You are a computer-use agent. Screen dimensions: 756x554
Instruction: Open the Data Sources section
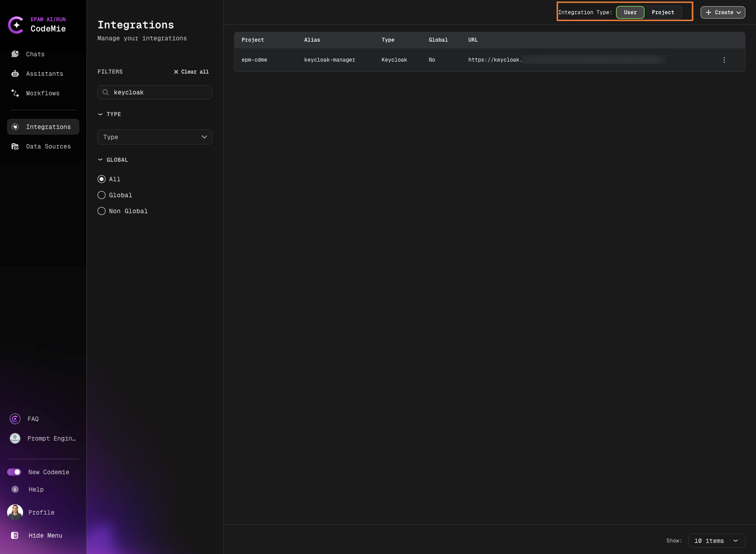tap(48, 146)
